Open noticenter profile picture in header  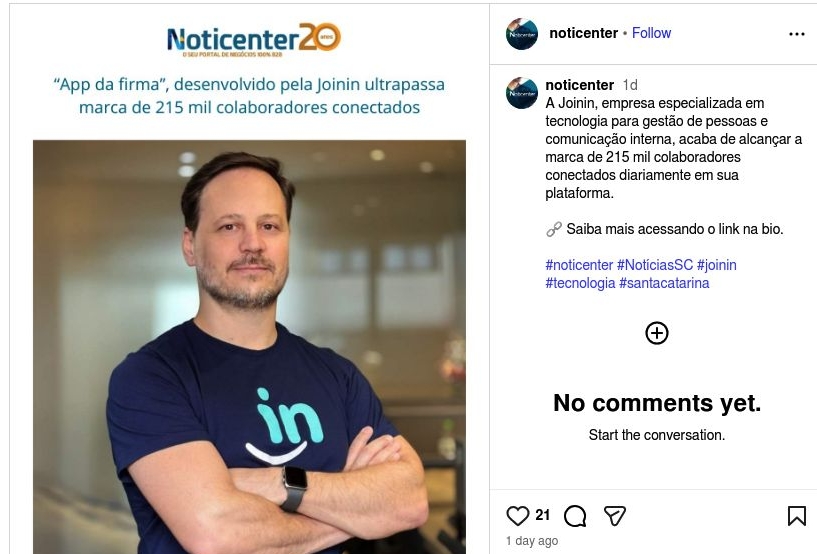[x=522, y=34]
